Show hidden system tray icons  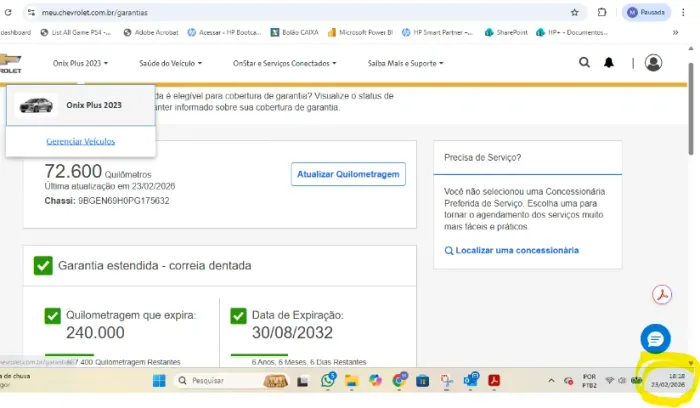pos(551,381)
